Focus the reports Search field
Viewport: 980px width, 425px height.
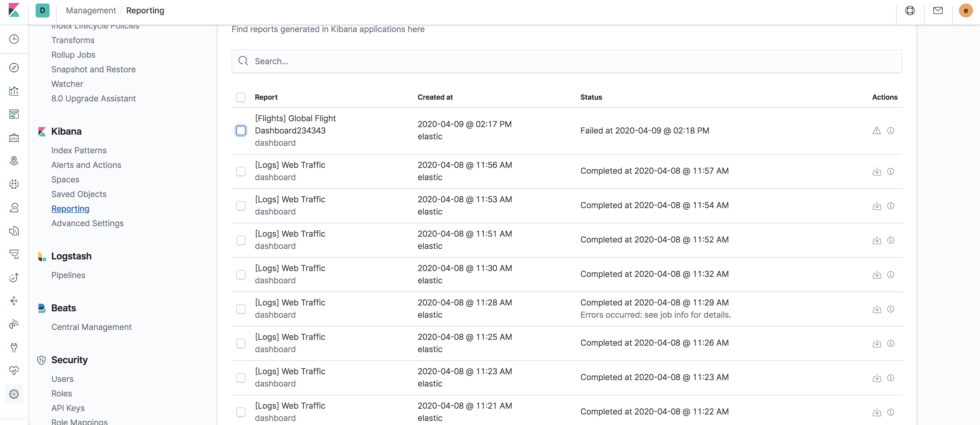[x=567, y=61]
